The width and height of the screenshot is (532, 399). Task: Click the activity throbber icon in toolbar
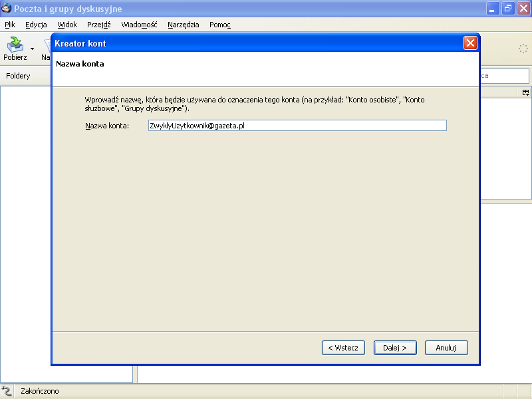(523, 49)
